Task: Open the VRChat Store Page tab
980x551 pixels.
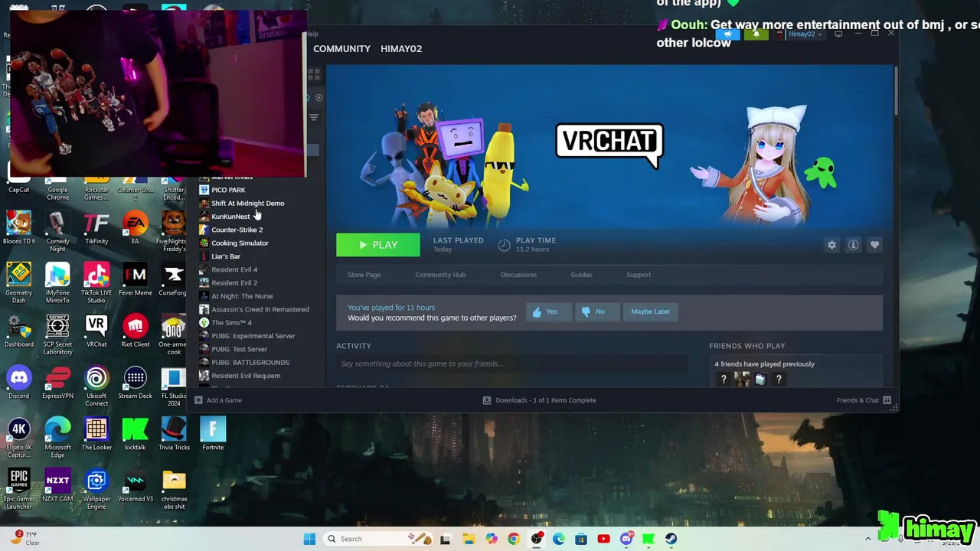Action: coord(364,275)
